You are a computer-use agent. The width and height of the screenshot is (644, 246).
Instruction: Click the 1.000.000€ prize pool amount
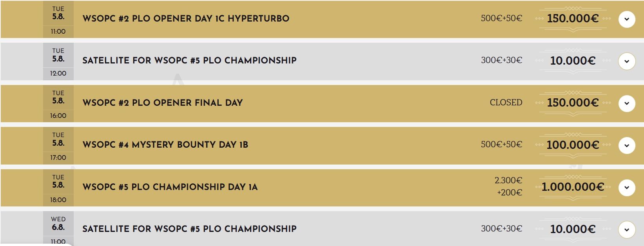point(573,187)
